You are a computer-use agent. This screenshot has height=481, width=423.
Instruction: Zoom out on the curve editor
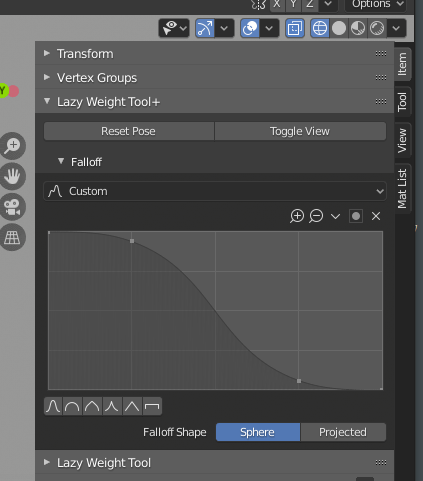tap(316, 216)
